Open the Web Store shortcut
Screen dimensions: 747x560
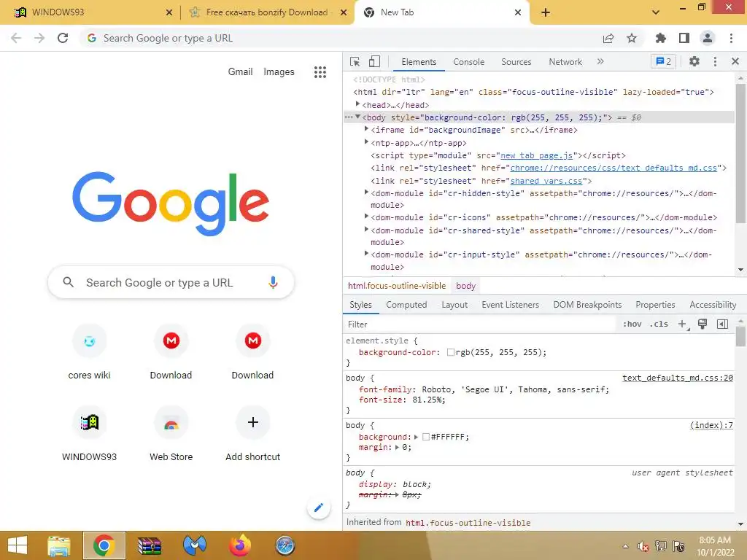[171, 433]
